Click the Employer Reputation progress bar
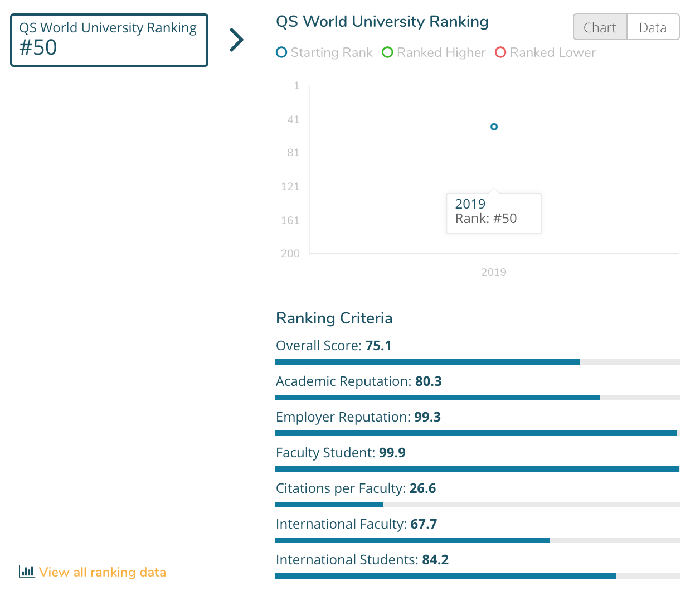 point(478,433)
